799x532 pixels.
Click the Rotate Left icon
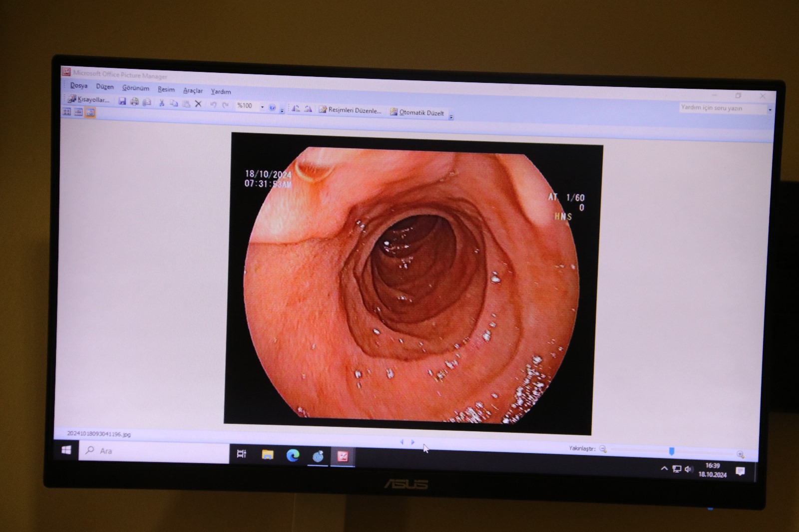(x=296, y=108)
